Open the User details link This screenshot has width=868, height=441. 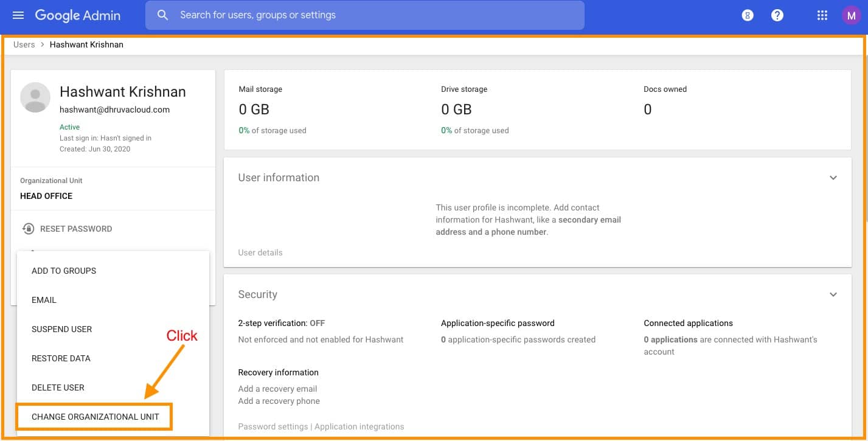pos(260,252)
